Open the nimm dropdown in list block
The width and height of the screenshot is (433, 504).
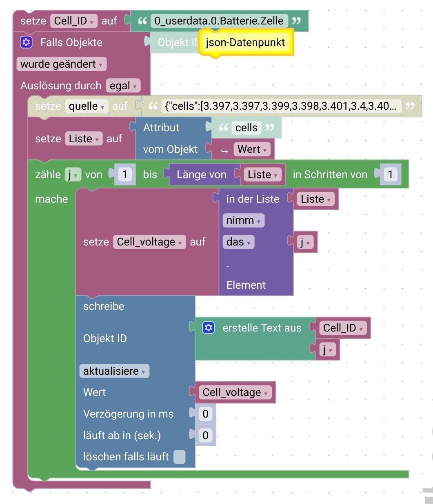click(244, 220)
